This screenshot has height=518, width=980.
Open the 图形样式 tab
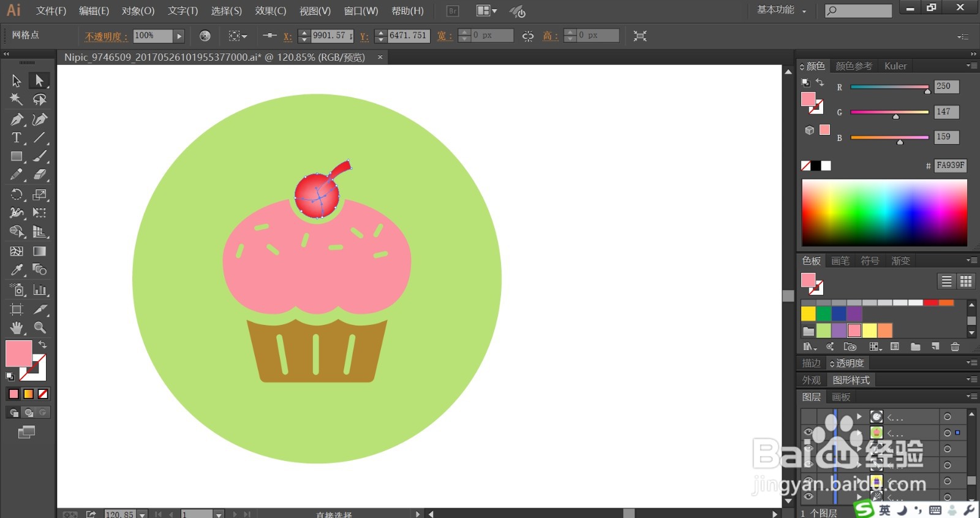click(x=851, y=380)
